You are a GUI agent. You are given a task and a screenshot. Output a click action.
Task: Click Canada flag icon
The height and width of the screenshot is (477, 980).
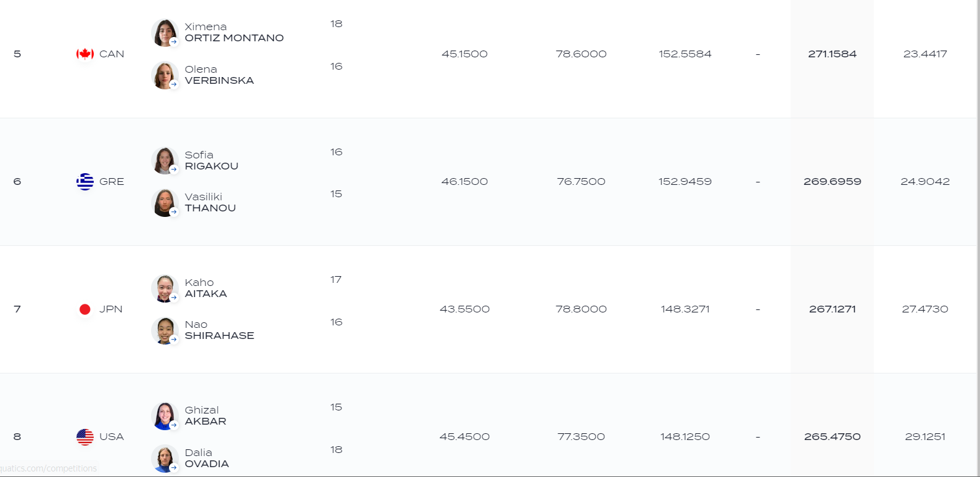coord(85,54)
